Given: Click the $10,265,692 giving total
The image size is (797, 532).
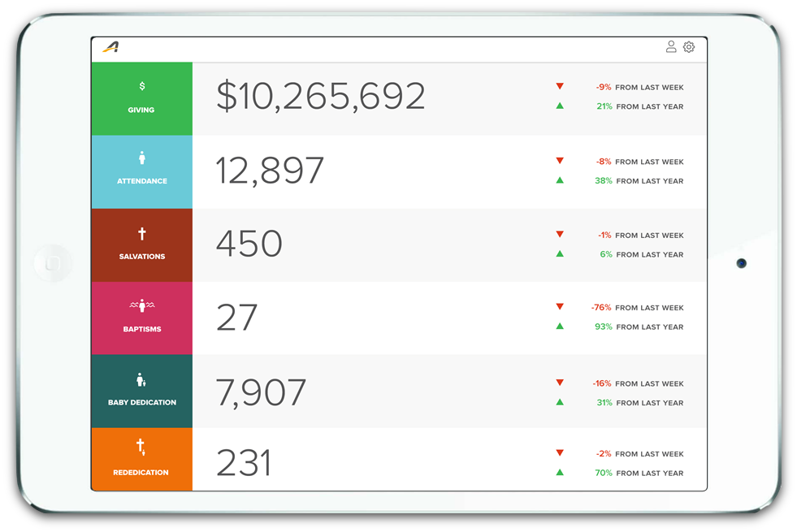Looking at the screenshot, I should (x=320, y=97).
